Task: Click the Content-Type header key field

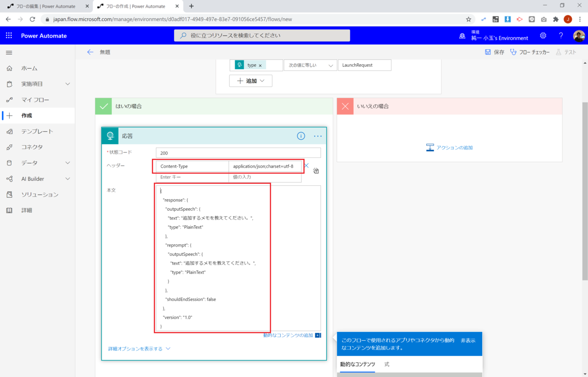Action: (193, 166)
